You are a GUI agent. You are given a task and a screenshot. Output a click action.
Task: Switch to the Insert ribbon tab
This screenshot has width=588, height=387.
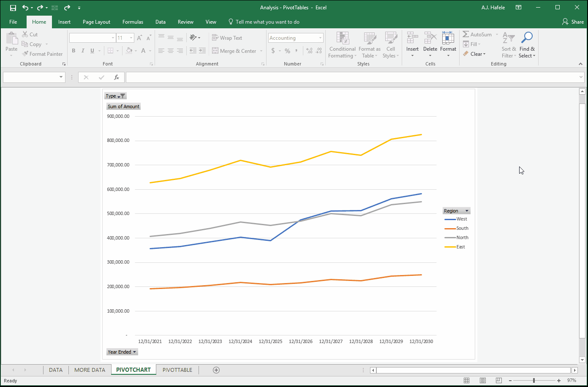pos(64,22)
